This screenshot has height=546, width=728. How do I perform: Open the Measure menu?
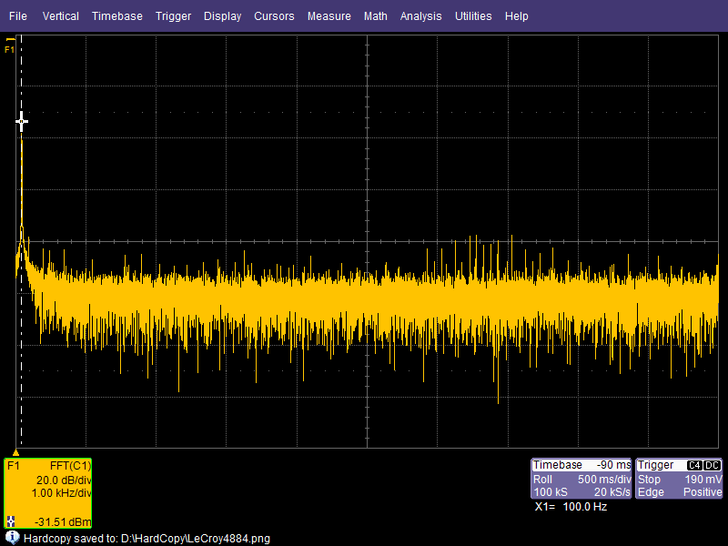point(329,16)
